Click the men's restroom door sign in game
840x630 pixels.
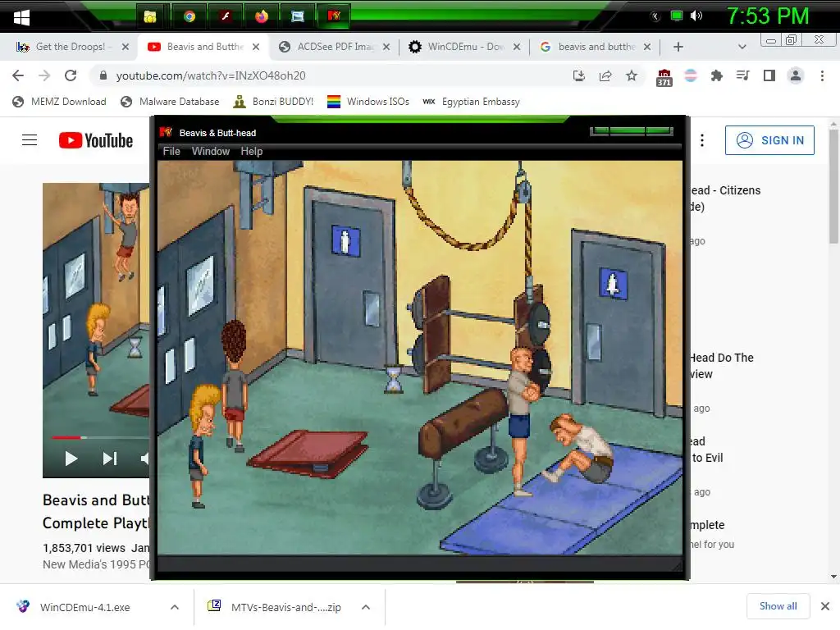click(345, 240)
